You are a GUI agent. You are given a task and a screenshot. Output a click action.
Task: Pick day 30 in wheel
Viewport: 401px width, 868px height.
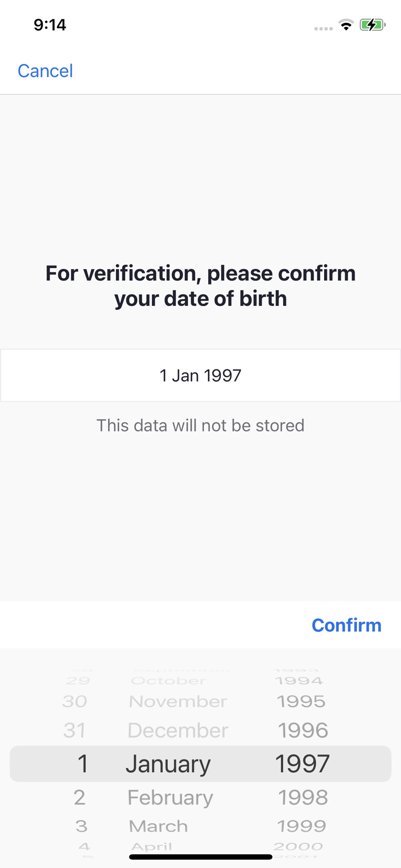(x=75, y=702)
